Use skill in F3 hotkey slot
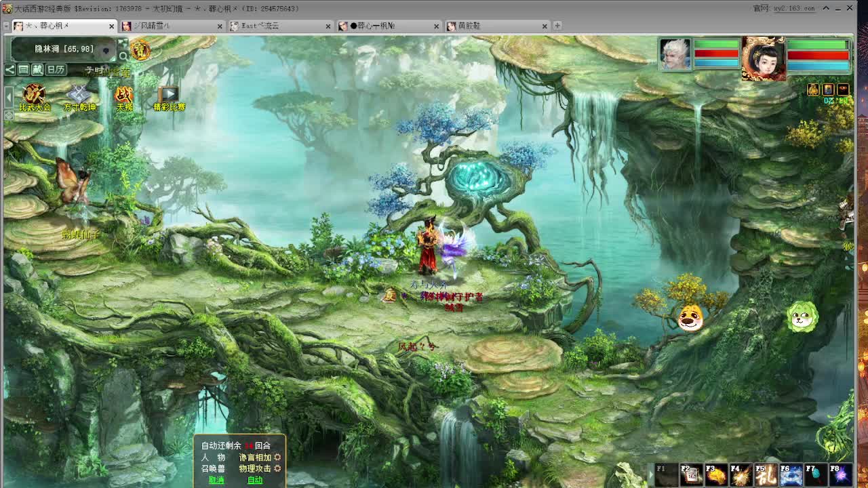The width and height of the screenshot is (868, 488). click(x=716, y=474)
